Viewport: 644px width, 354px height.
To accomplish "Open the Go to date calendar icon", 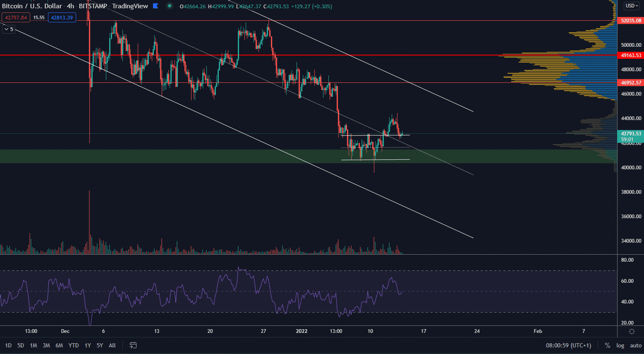I will [x=133, y=345].
